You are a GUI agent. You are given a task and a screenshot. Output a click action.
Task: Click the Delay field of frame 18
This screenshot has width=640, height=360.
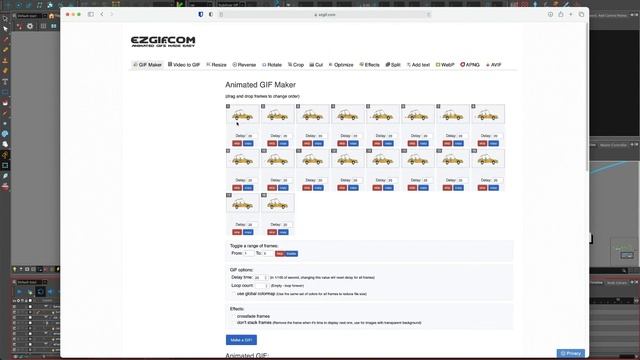(x=287, y=224)
